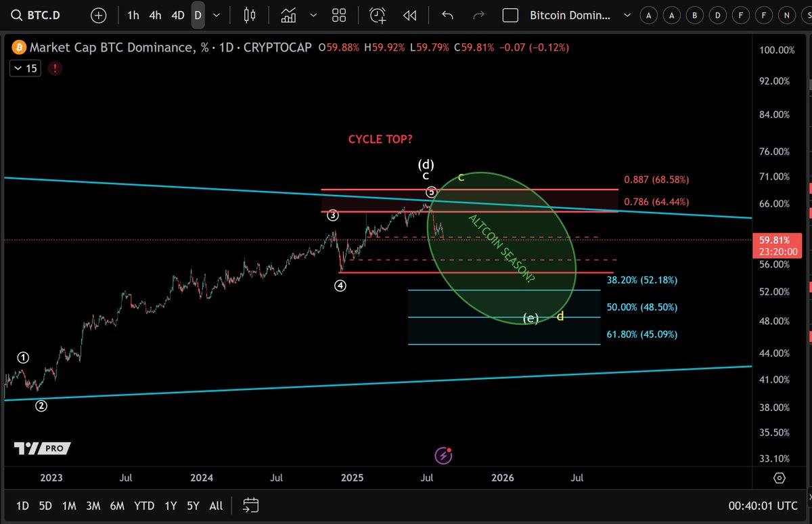Set date range to 3M

[x=93, y=506]
